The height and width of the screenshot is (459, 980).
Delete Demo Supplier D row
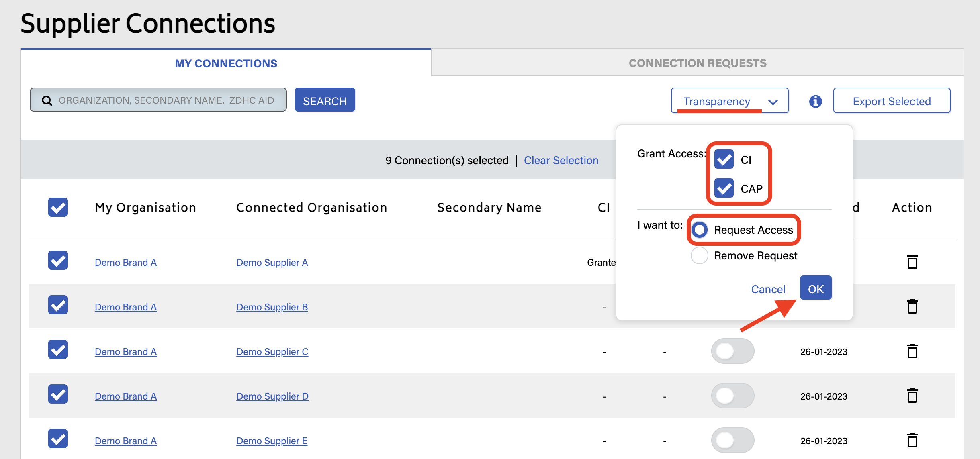(912, 396)
